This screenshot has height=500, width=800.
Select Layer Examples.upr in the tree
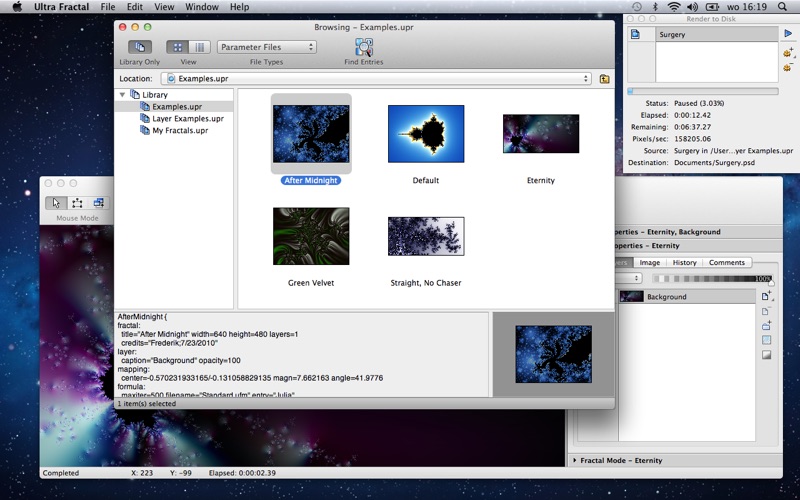click(x=173, y=118)
